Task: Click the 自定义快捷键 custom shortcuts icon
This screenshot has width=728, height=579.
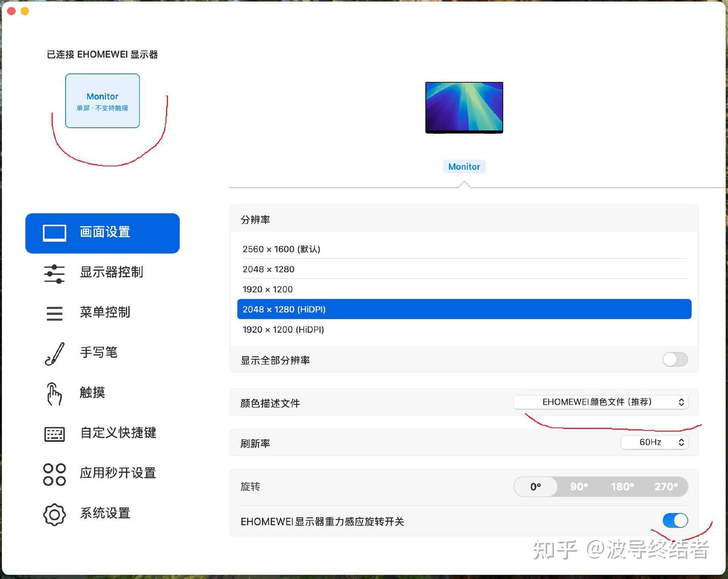Action: [54, 433]
